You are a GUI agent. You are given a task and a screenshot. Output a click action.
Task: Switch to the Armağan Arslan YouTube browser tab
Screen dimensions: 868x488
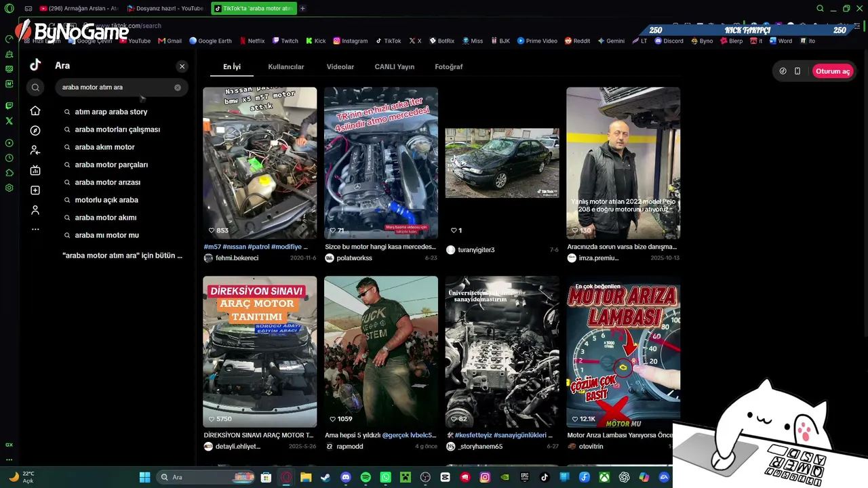[x=79, y=8]
